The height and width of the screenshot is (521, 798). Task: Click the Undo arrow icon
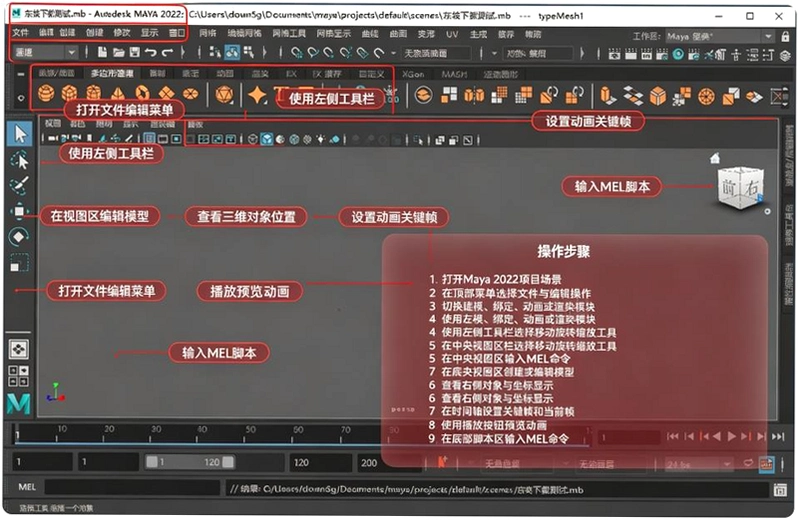tap(150, 52)
